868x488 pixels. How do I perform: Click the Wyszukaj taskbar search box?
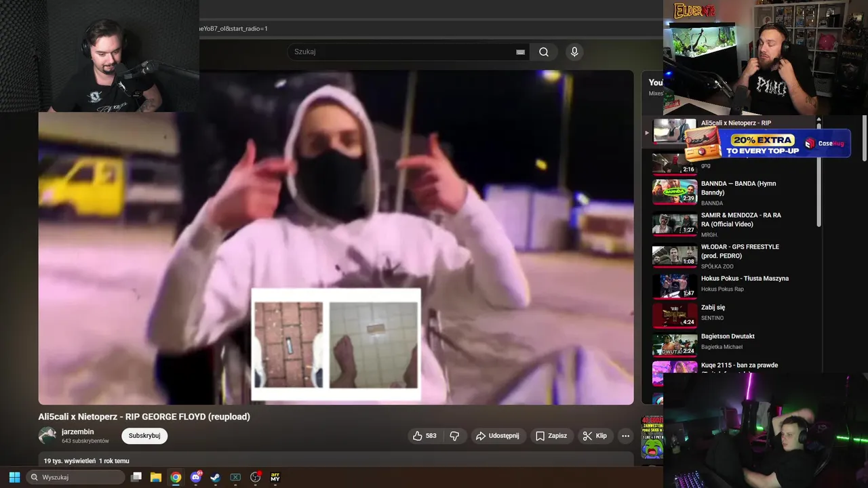75,477
